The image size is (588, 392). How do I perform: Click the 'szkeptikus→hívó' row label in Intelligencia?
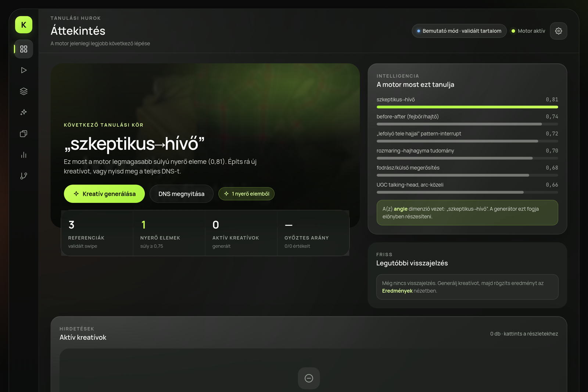(396, 100)
